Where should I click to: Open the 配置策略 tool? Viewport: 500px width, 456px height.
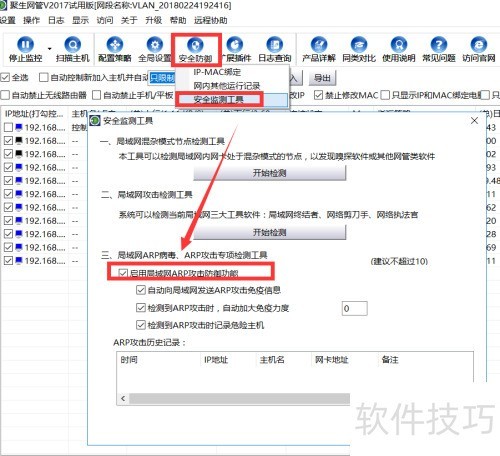point(115,49)
